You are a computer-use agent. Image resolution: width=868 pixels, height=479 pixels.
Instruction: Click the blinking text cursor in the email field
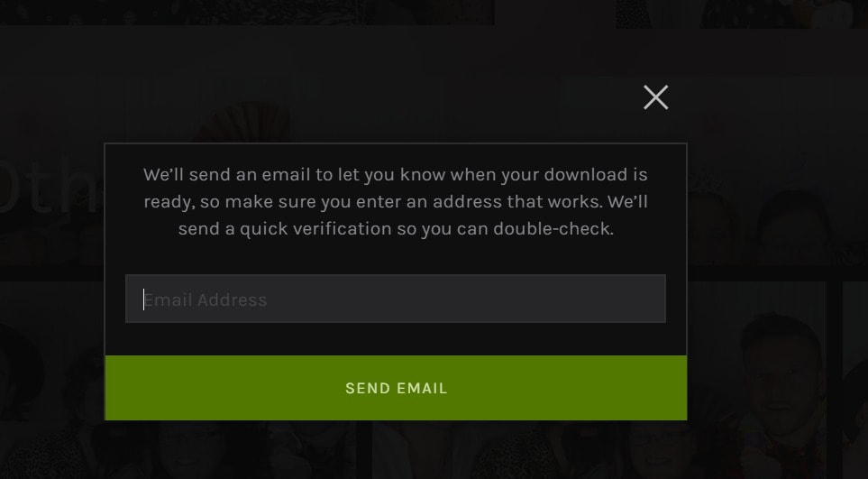pos(144,299)
